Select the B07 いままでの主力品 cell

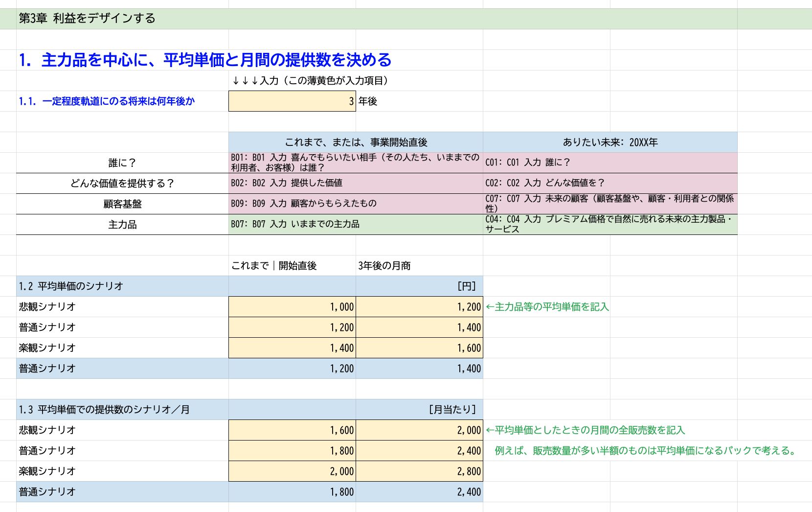pos(355,224)
